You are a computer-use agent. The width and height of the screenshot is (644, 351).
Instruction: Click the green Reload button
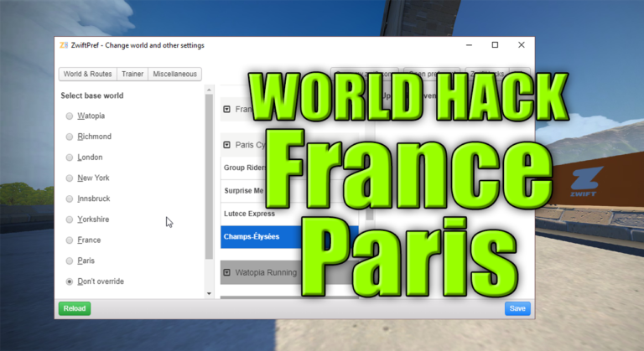coord(75,308)
